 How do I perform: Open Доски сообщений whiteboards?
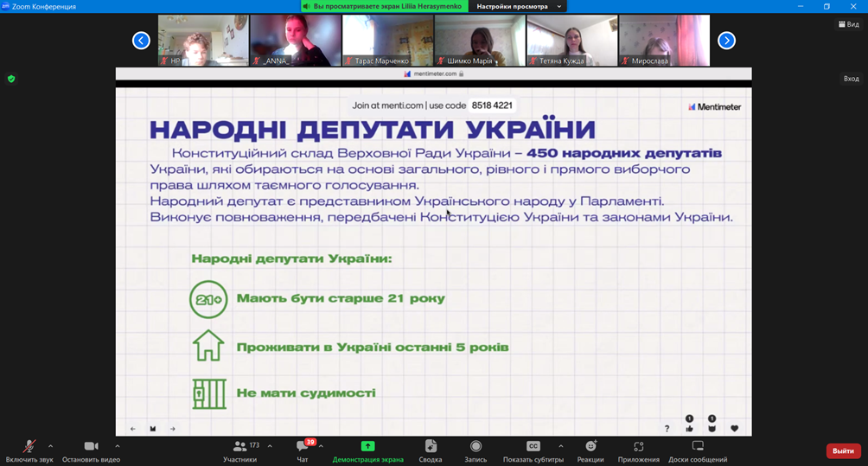698,450
